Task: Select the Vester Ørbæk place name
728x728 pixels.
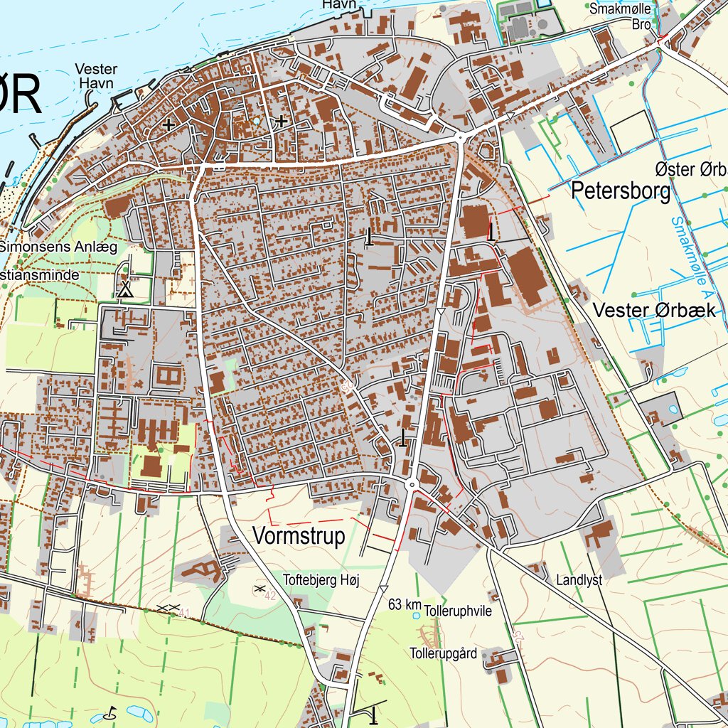Action: coord(654,311)
